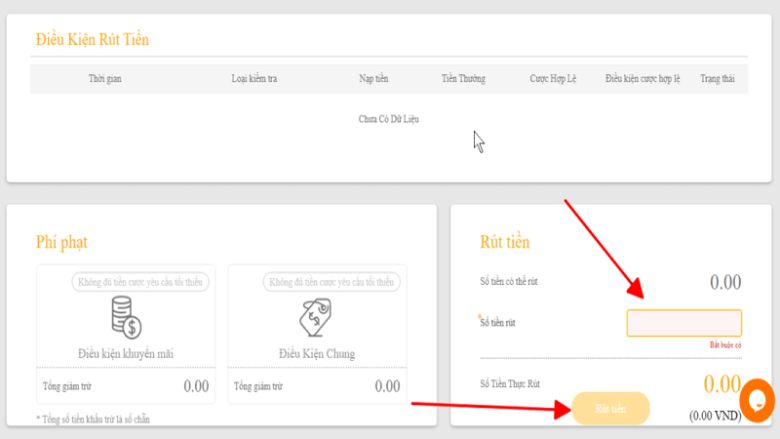
Task: Click the Nạp tiền column header
Action: click(374, 79)
